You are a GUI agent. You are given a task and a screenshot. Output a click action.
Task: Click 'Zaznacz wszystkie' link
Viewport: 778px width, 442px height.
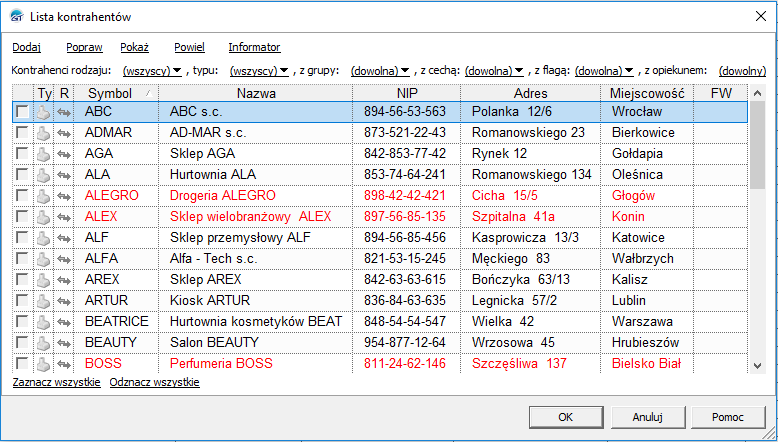coord(57,382)
